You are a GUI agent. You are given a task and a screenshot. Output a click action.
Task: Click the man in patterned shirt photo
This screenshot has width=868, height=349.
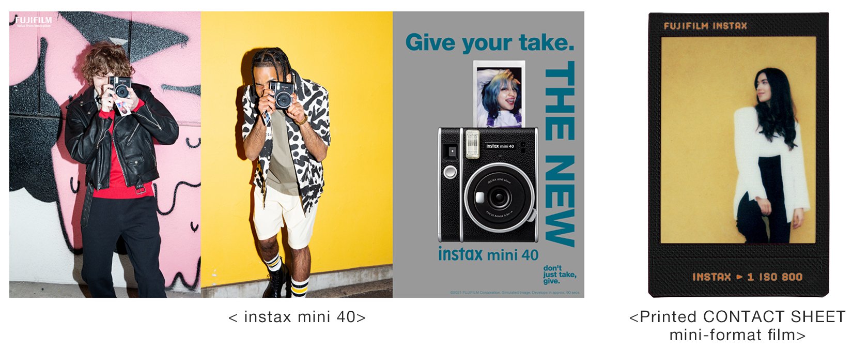pos(297,155)
